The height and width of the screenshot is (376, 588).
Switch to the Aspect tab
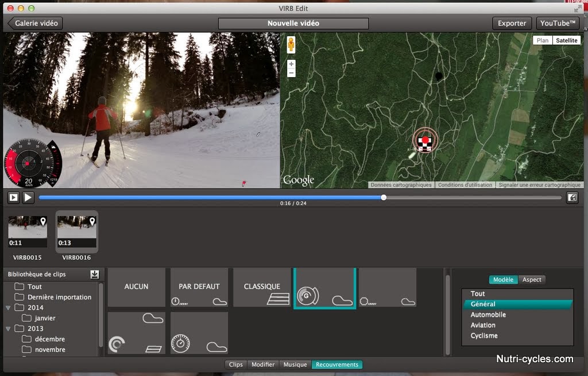532,279
